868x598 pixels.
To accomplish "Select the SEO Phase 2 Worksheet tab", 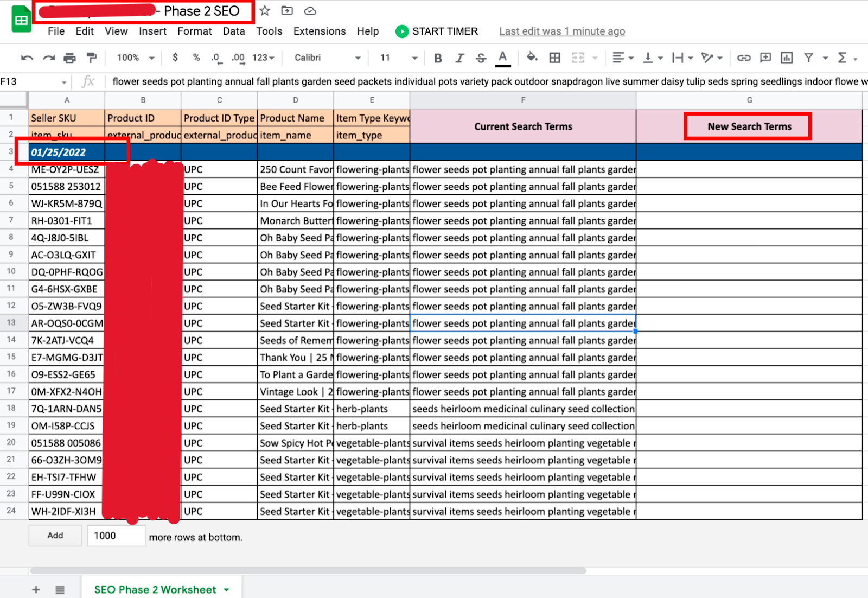I will point(155,590).
